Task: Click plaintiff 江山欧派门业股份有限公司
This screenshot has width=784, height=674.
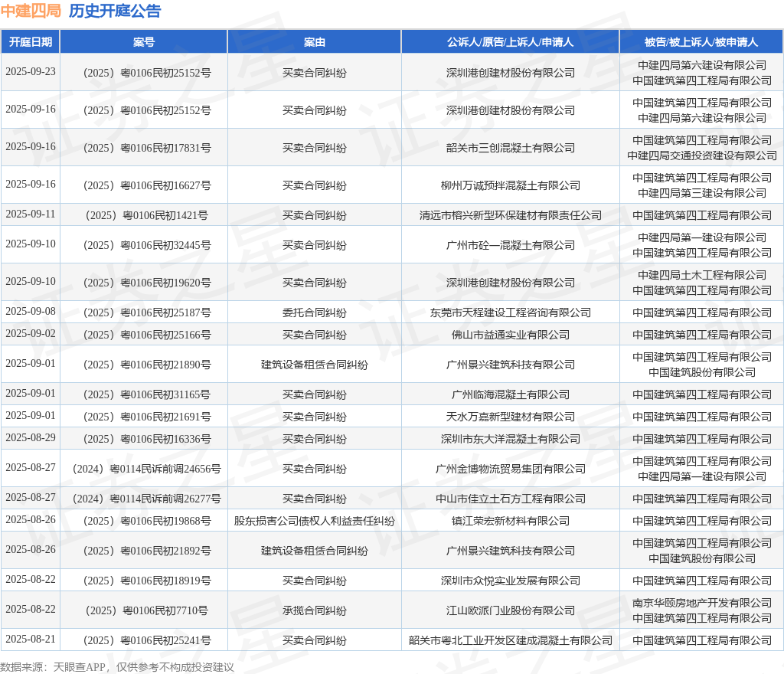Action: click(511, 610)
